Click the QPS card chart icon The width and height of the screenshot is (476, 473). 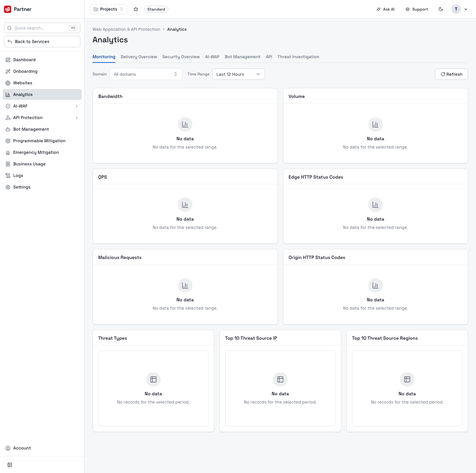185,205
